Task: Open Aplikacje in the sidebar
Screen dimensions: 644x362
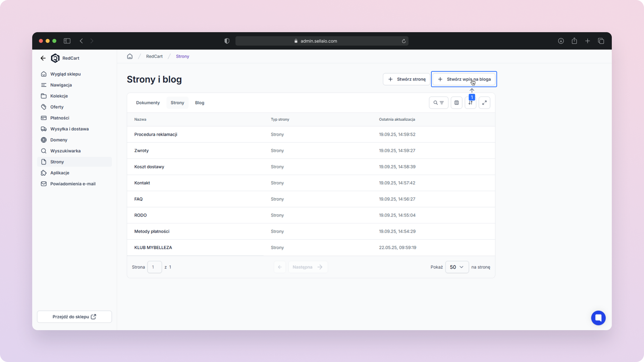Action: 60,173
